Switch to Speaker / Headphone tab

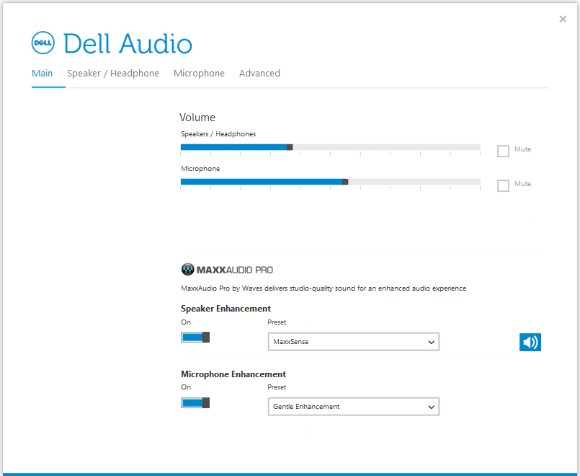113,73
